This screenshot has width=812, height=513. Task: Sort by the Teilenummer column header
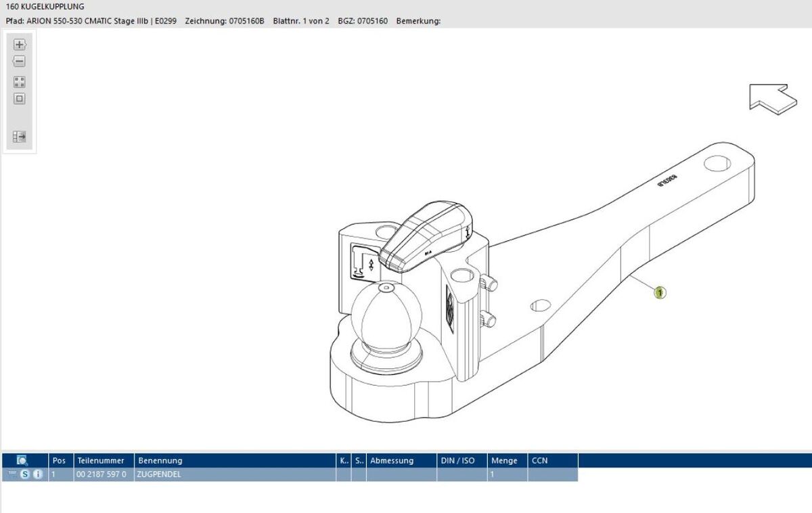tap(101, 460)
